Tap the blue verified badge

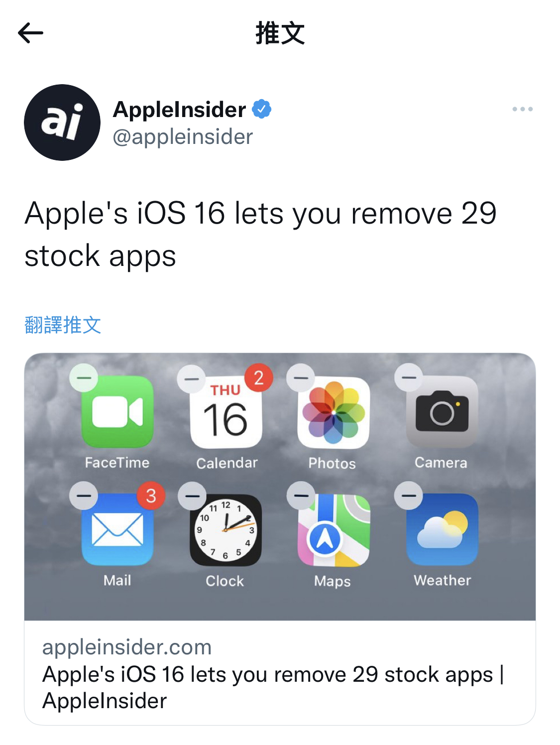(x=261, y=109)
